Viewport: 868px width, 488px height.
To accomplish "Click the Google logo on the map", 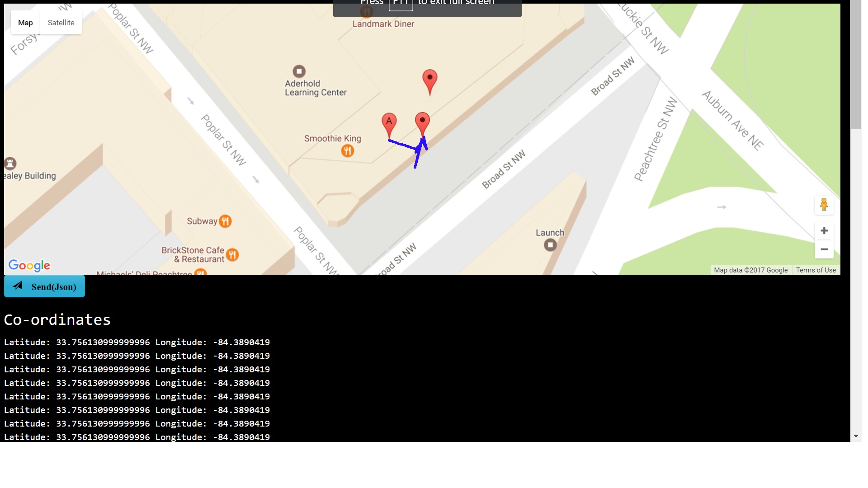I will point(29,265).
